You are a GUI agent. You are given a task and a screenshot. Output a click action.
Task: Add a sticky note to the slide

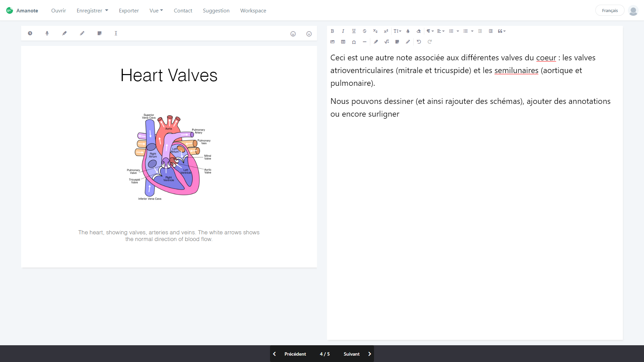pos(100,33)
